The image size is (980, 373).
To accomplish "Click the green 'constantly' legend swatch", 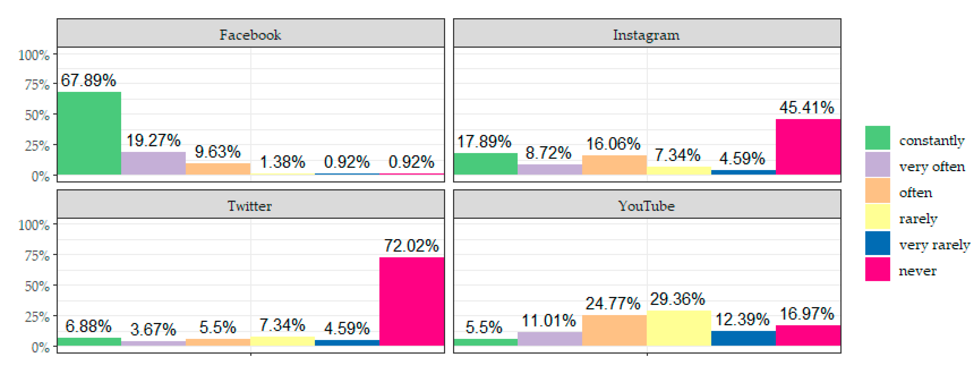I will pos(877,138).
